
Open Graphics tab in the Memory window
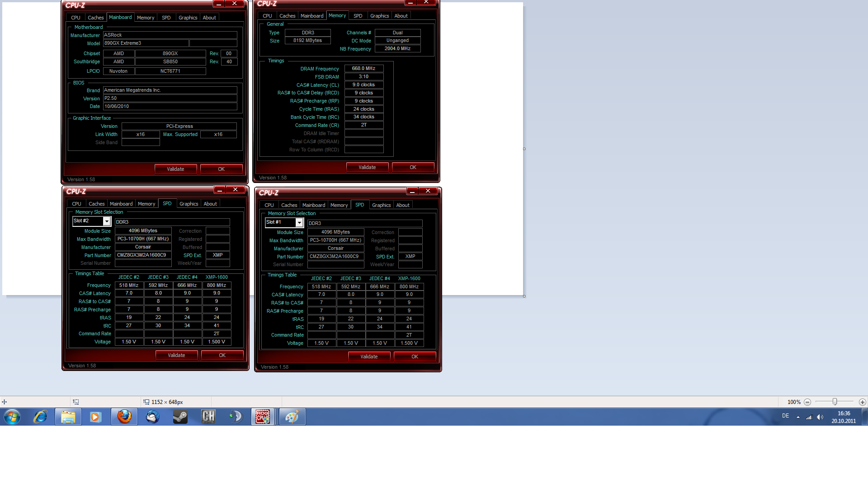[379, 16]
